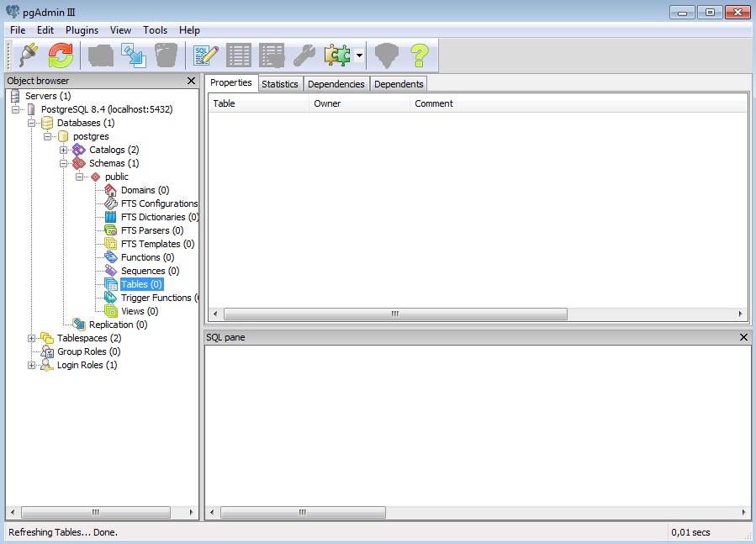
Task: Click the Schemas node icon
Action: click(78, 163)
